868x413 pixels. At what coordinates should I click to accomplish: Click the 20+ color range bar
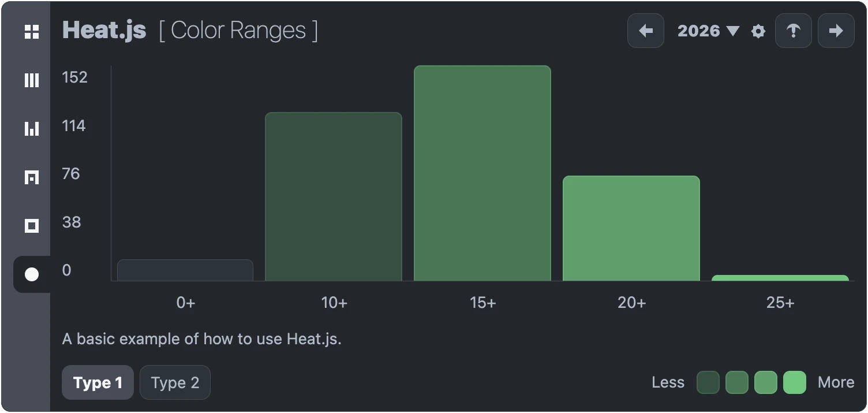(631, 228)
